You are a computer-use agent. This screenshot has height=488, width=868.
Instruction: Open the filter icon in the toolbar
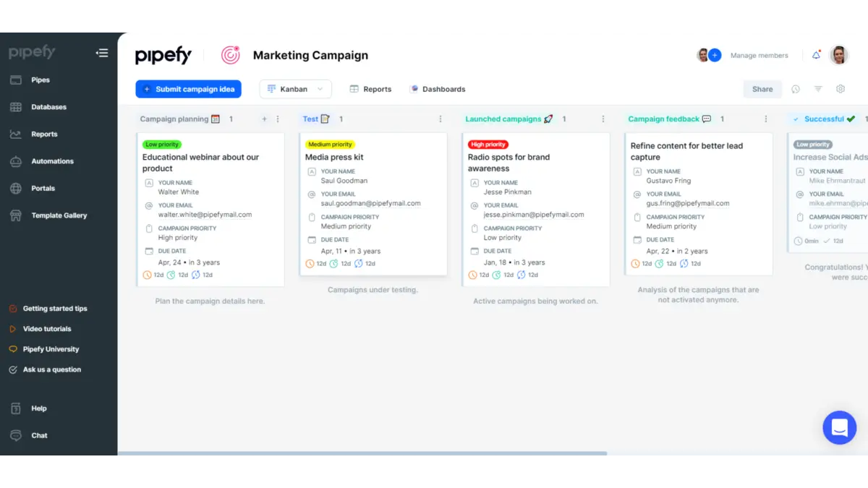(818, 89)
